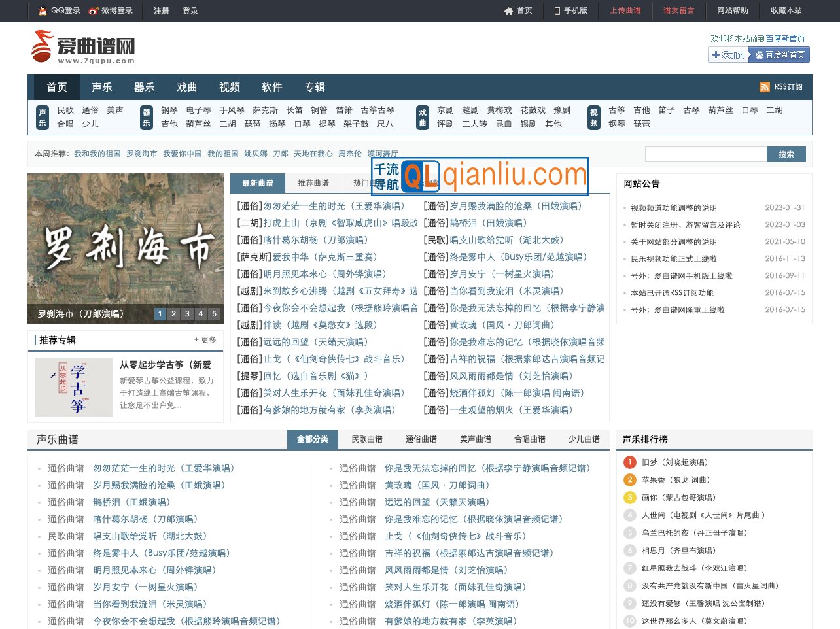Jump to carousel slide 2
The image size is (840, 629).
click(173, 314)
